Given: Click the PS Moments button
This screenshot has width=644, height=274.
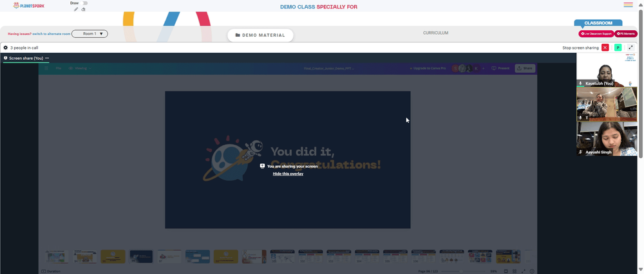Looking at the screenshot, I should 626,33.
